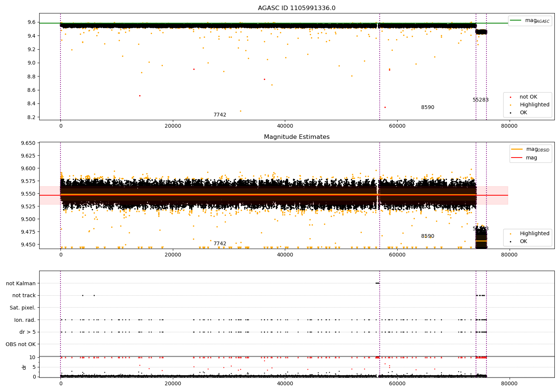Click the '9.6' y-tick in top plot
This screenshot has width=560, height=392.
click(31, 22)
